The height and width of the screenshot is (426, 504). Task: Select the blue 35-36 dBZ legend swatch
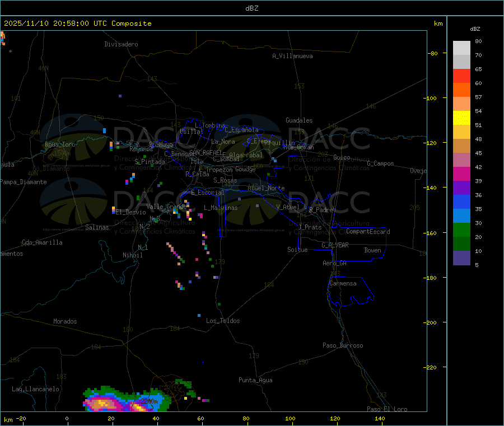pos(461,202)
